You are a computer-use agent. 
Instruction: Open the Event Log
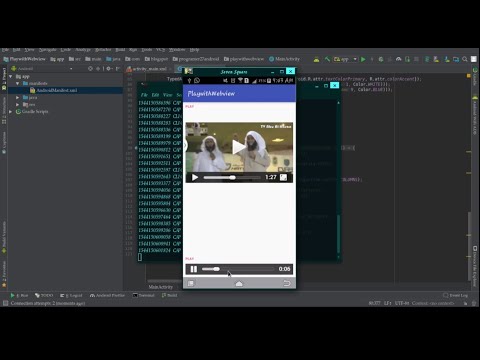456,295
